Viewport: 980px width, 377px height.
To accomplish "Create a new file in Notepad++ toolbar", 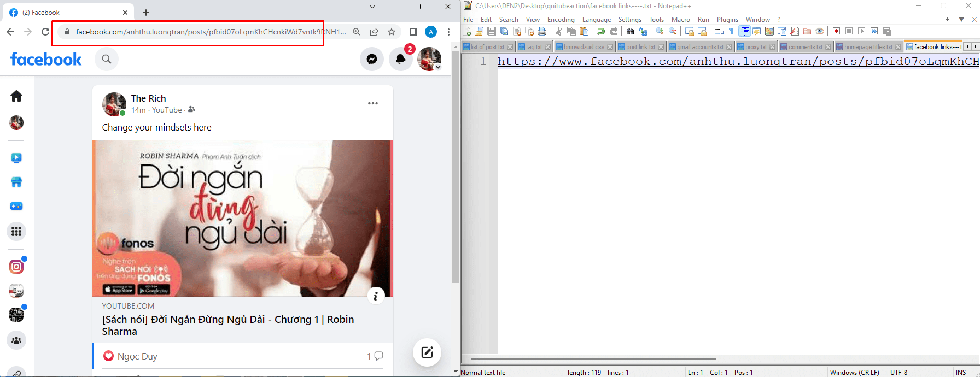I will pos(466,31).
